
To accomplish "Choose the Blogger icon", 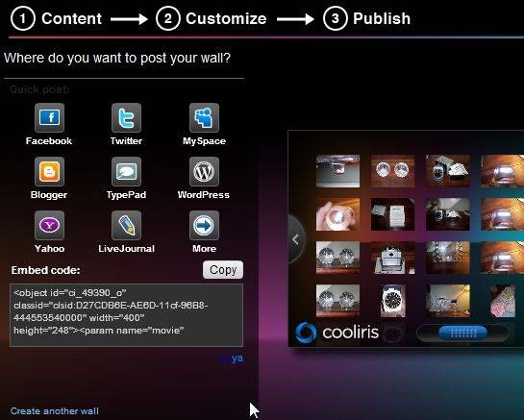I will click(x=49, y=172).
